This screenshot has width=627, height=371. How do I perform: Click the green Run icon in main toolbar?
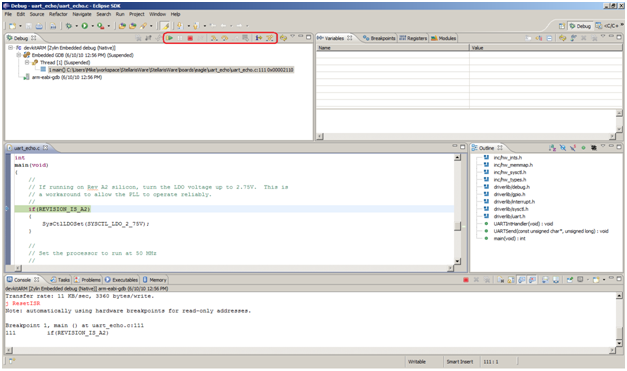84,26
